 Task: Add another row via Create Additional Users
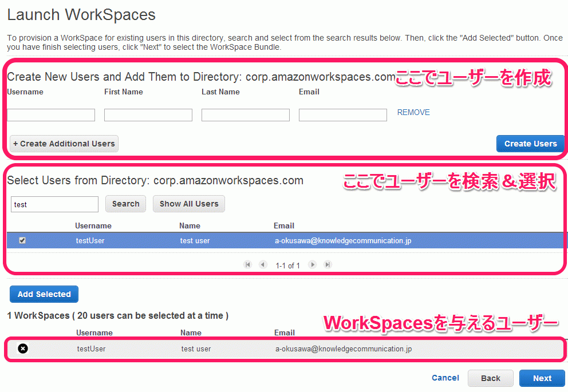(64, 144)
